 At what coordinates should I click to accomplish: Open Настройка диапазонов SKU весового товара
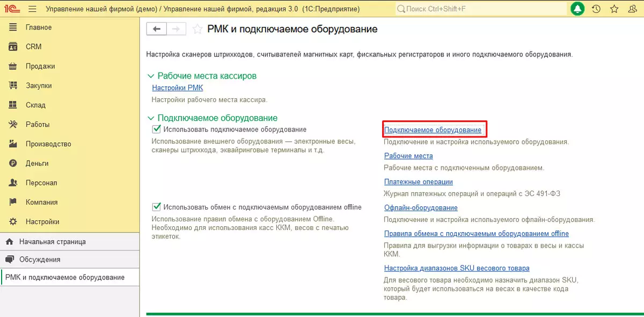[457, 268]
